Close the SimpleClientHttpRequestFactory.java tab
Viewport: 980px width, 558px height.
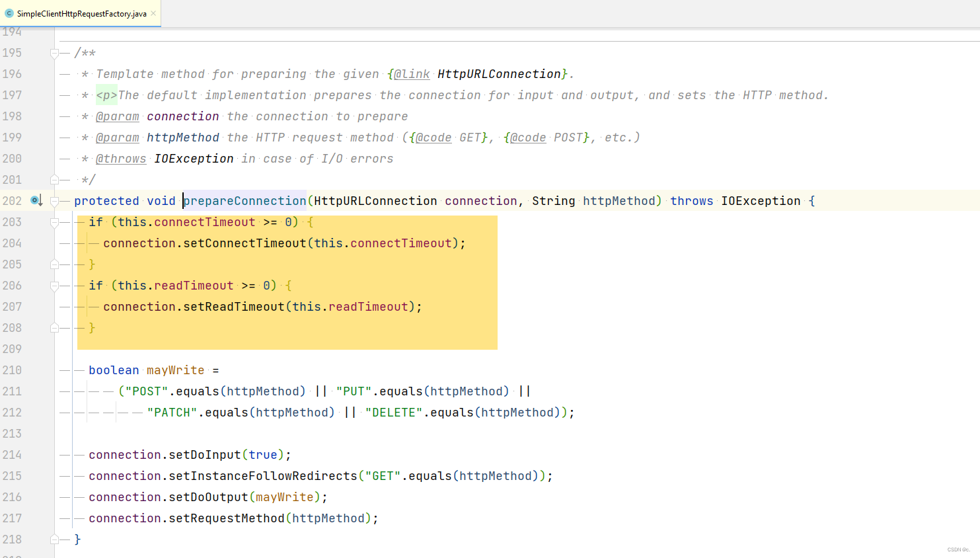(153, 13)
